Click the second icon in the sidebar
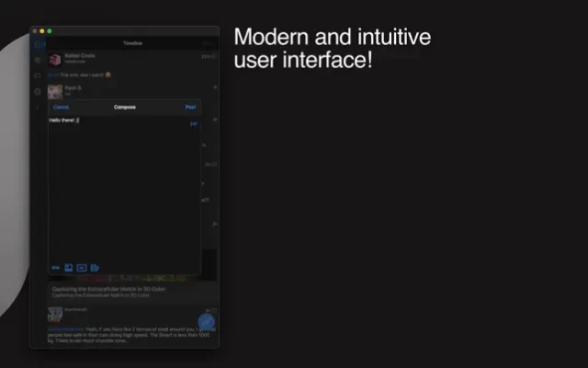 pos(38,59)
